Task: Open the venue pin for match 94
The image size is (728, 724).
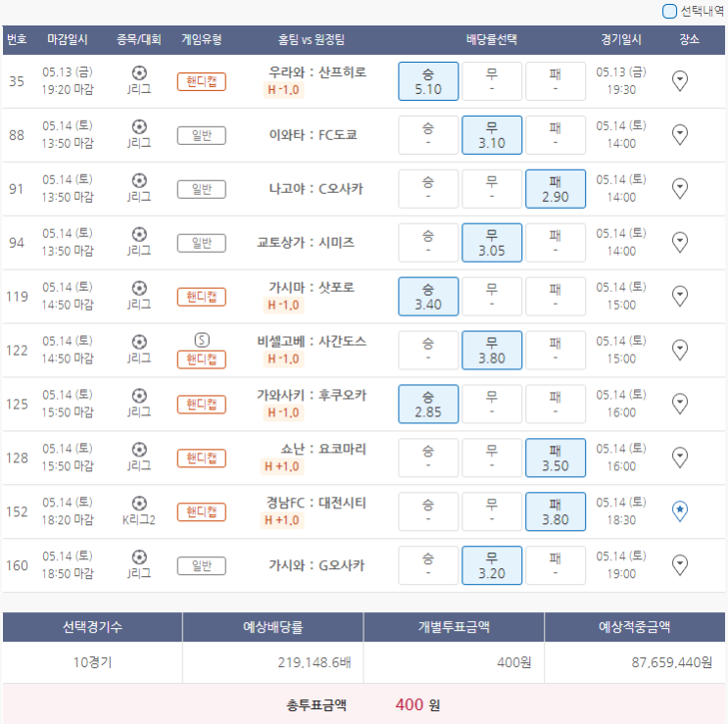Action: (x=680, y=242)
